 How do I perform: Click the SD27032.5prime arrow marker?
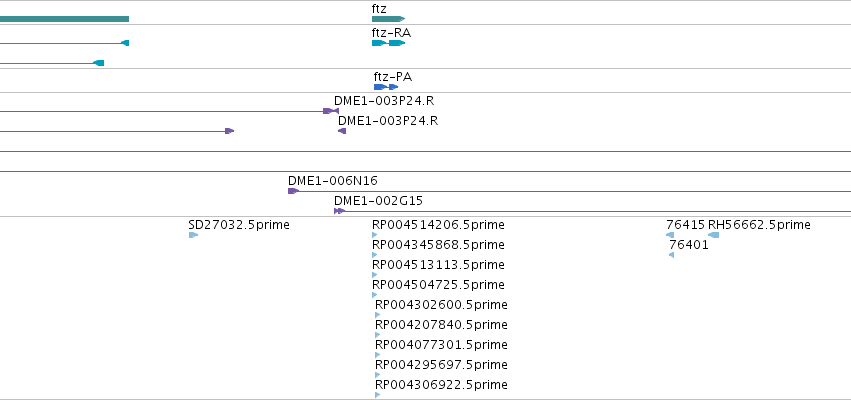point(193,235)
